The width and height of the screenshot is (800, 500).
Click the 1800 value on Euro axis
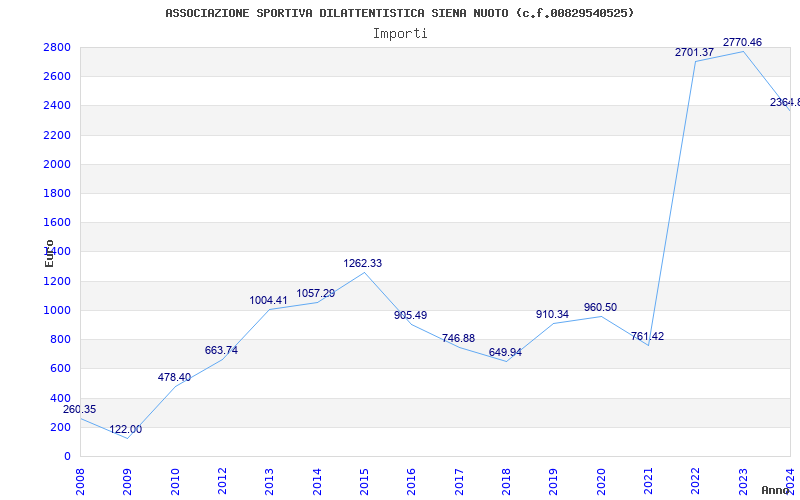tap(57, 193)
